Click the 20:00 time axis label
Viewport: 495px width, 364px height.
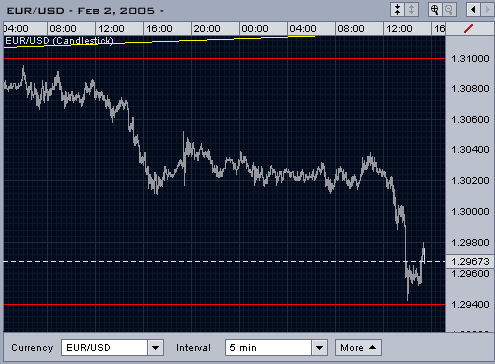207,29
